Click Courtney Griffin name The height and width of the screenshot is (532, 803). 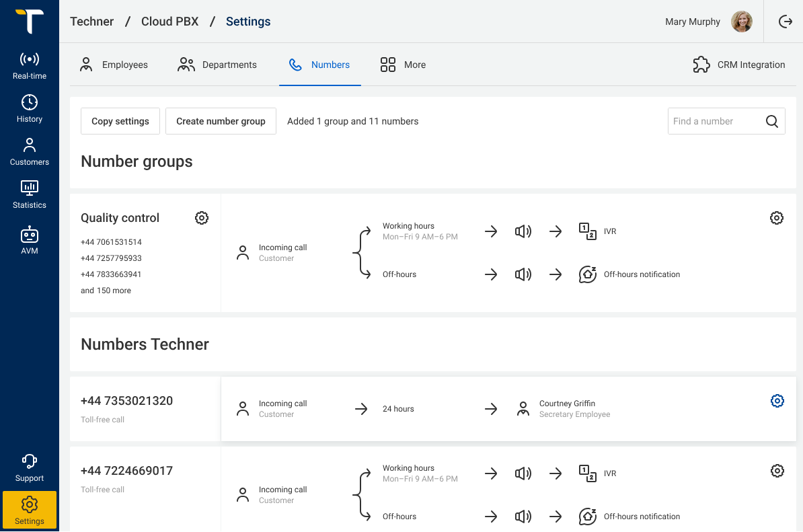(567, 404)
